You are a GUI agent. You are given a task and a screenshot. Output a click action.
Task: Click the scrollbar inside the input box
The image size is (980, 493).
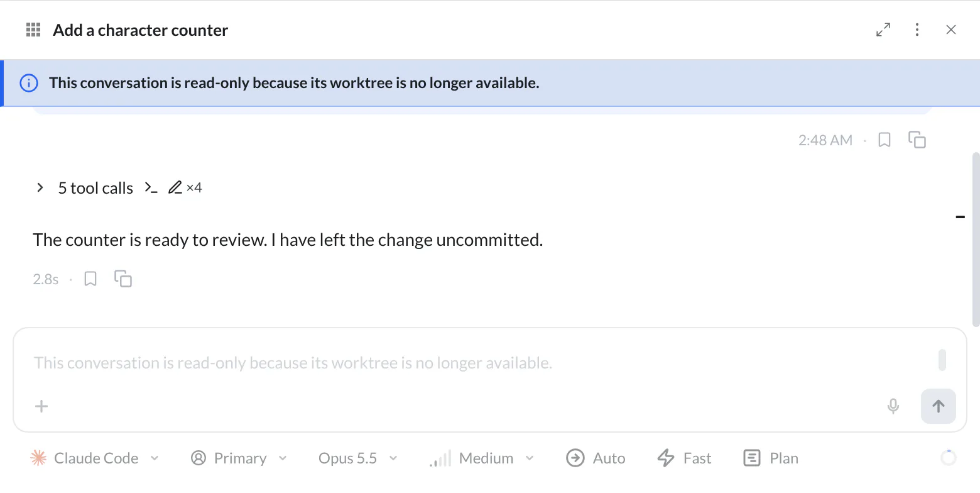click(x=942, y=360)
